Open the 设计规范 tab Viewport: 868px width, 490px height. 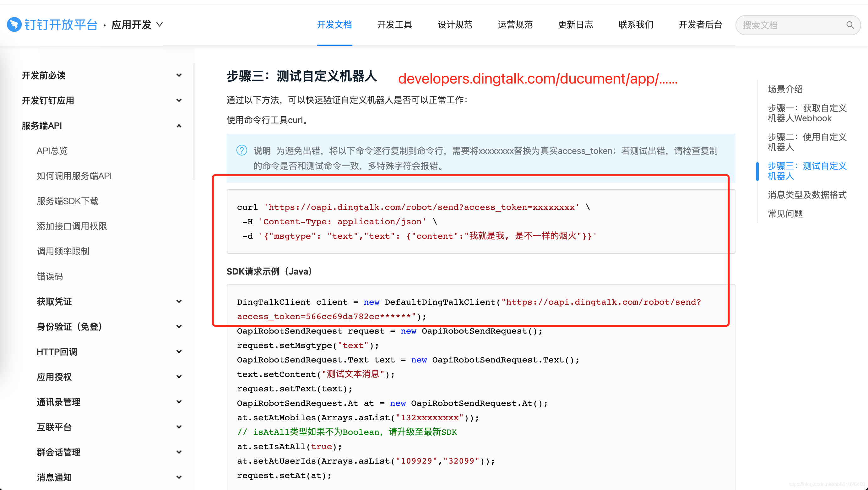[x=455, y=24]
